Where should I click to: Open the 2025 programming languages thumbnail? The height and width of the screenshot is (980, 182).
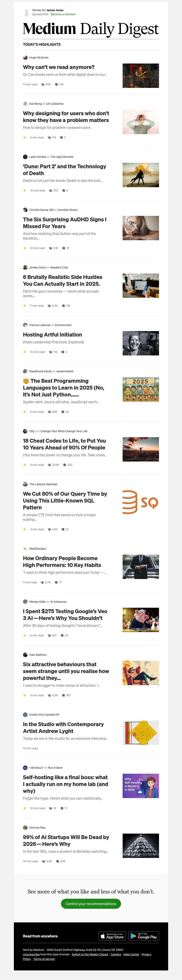[x=141, y=389]
